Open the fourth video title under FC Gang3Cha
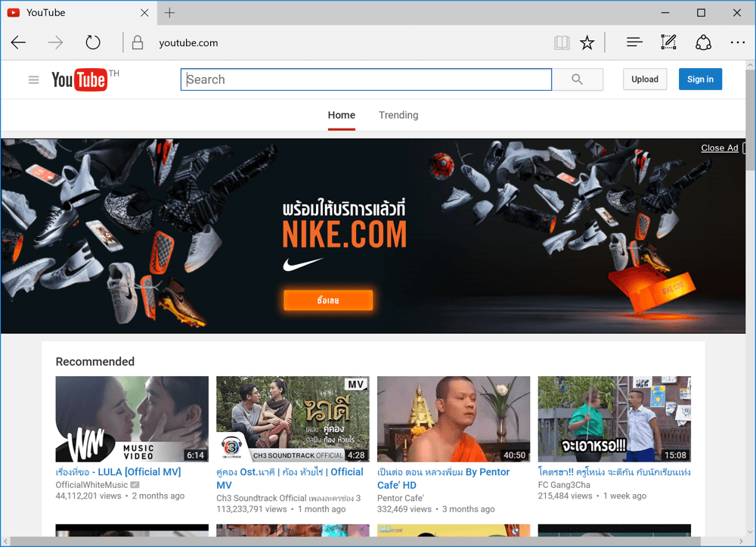The image size is (756, 547). point(614,472)
